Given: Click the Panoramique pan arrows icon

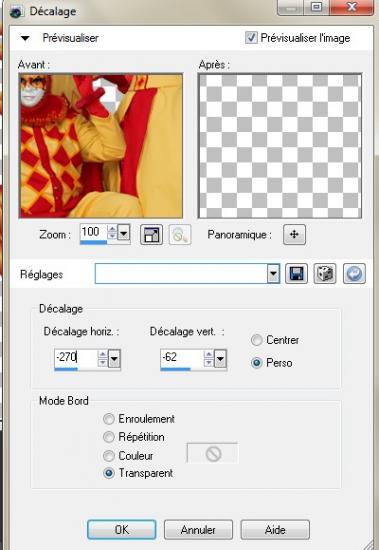Looking at the screenshot, I should click(x=294, y=234).
